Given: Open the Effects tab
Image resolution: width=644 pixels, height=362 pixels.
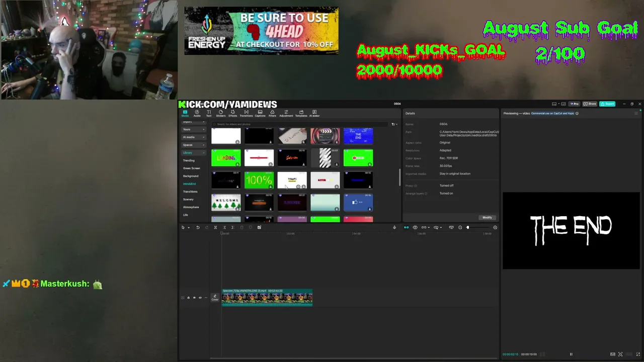Looking at the screenshot, I should (x=232, y=114).
